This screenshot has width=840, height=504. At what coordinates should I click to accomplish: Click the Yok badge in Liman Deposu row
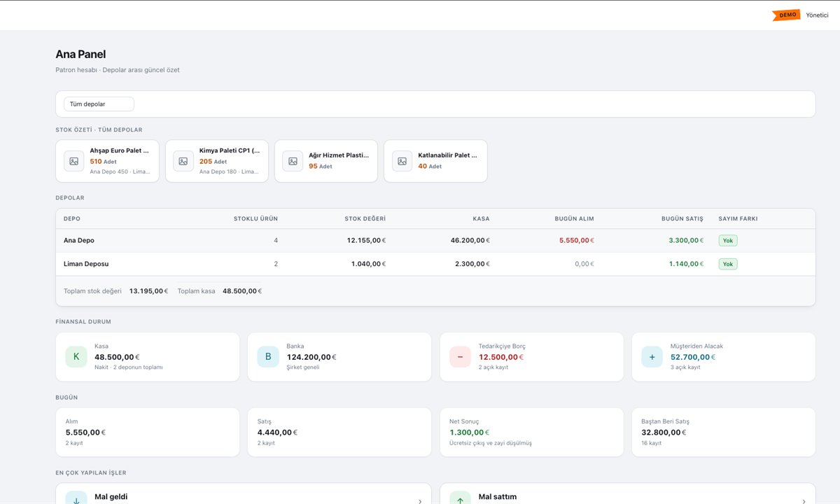tap(728, 264)
